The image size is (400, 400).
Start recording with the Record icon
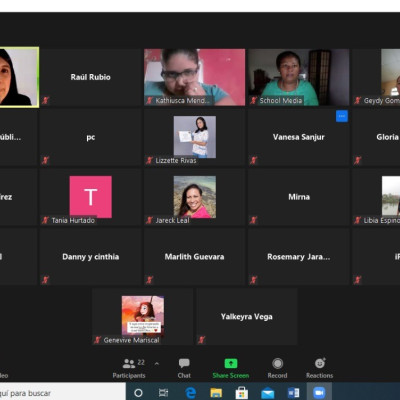[277, 363]
